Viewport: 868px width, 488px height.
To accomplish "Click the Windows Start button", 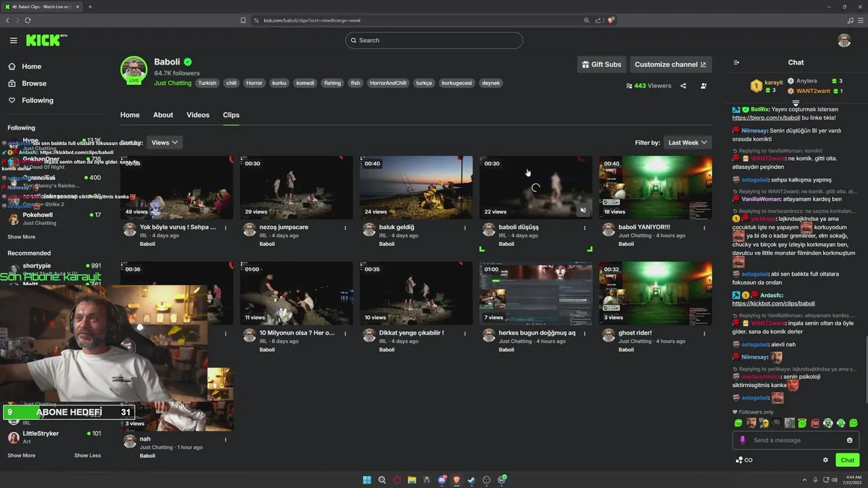I will pos(367,480).
